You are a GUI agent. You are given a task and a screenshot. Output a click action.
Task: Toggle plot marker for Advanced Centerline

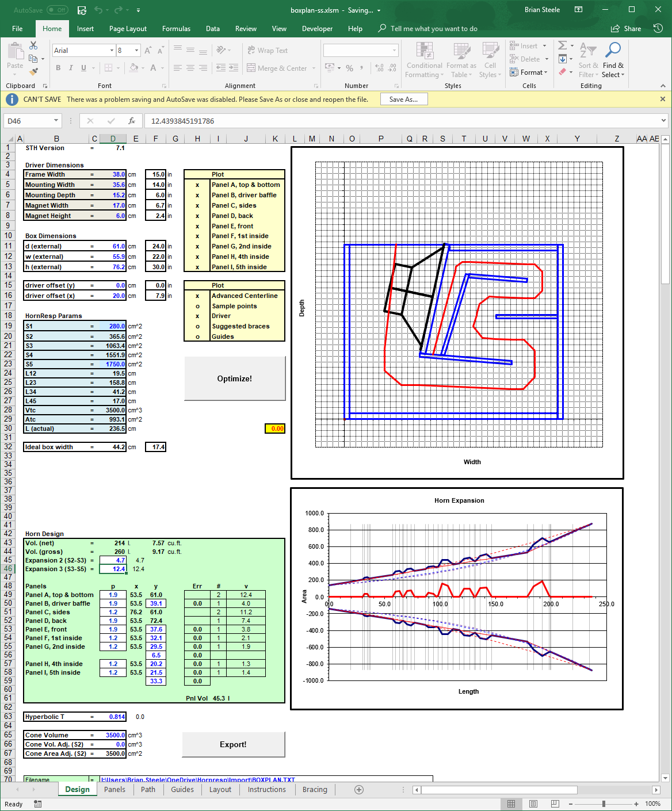pos(197,296)
